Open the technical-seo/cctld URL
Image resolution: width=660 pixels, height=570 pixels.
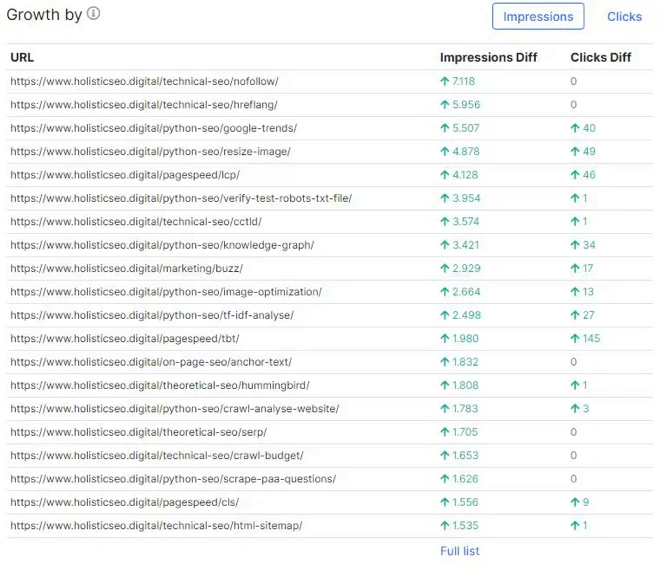point(136,221)
